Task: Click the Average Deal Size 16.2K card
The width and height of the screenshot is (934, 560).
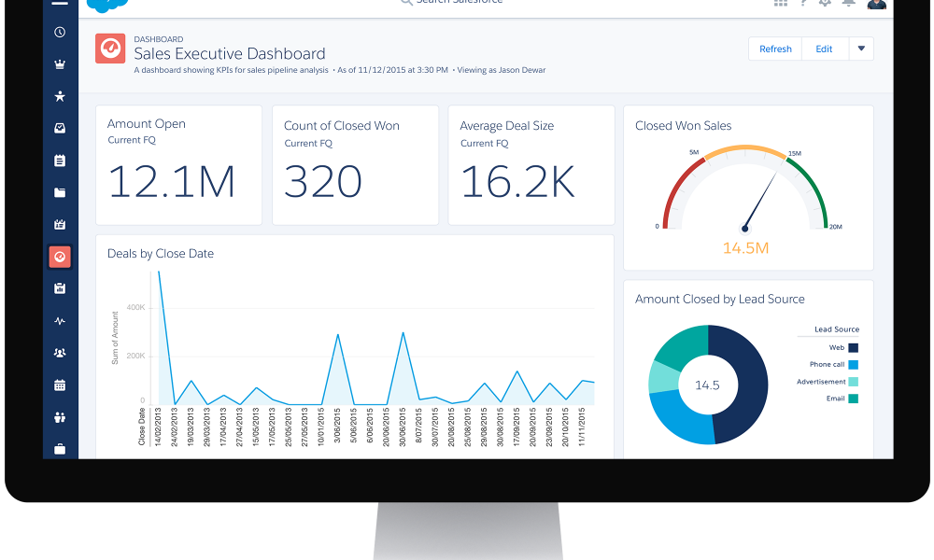Action: pyautogui.click(x=531, y=165)
